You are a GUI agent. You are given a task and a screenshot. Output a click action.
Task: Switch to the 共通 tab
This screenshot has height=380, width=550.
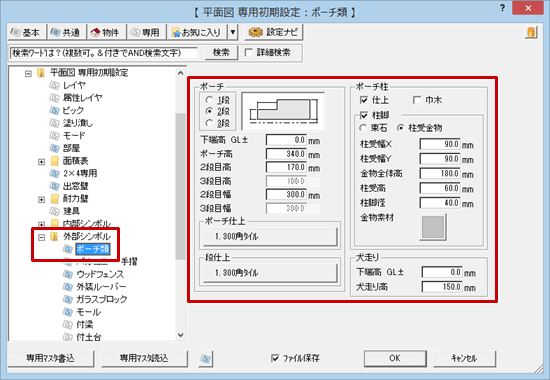click(66, 33)
